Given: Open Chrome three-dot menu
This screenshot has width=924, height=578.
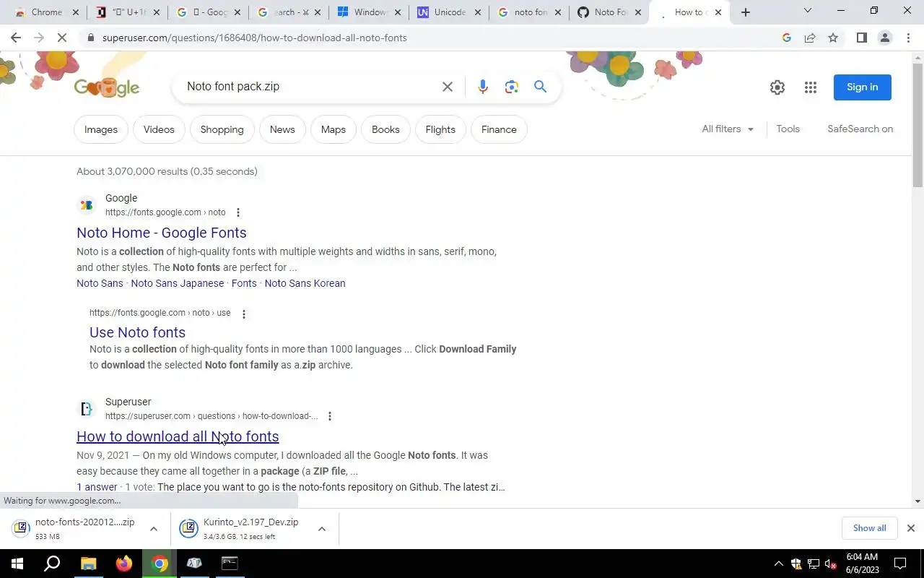Looking at the screenshot, I should pos(909,38).
